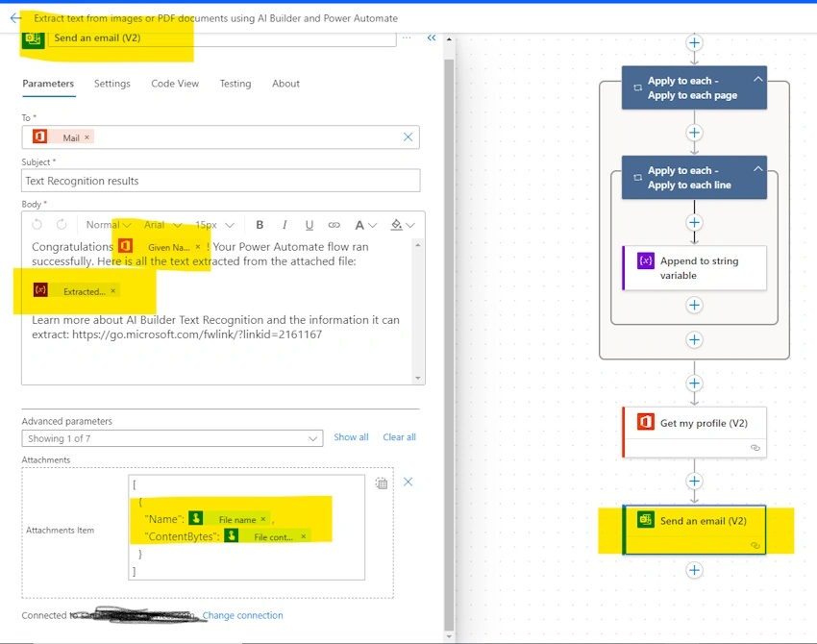Click the Outlook icon on the Send an email card
Viewport: 817px width, 644px height.
click(646, 519)
